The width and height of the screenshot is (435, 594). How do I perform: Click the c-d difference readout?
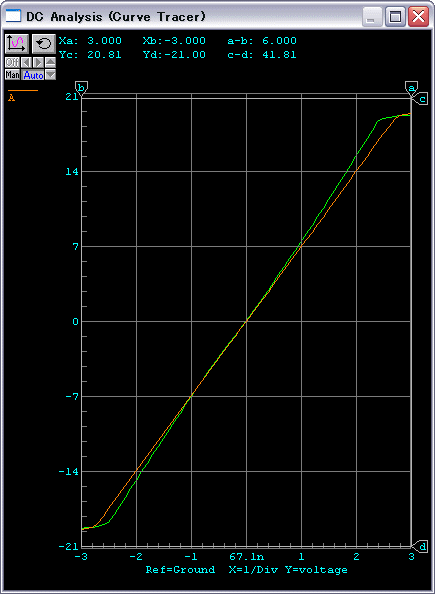coord(262,55)
